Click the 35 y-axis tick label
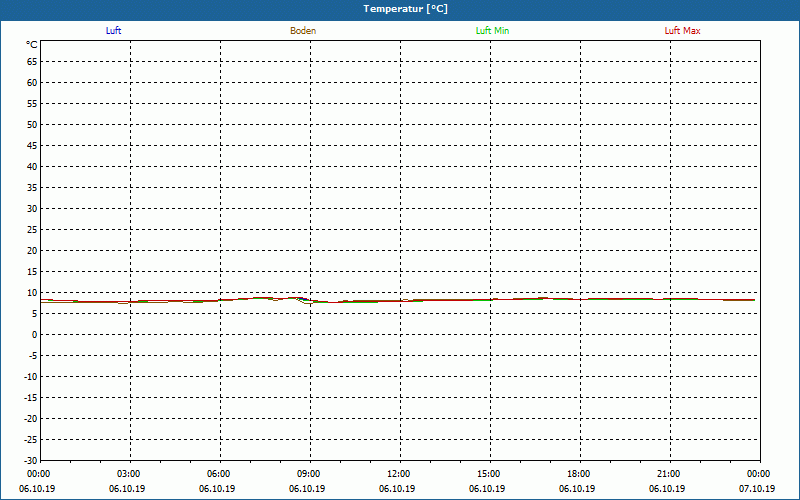Image resolution: width=800 pixels, height=500 pixels. (32, 188)
